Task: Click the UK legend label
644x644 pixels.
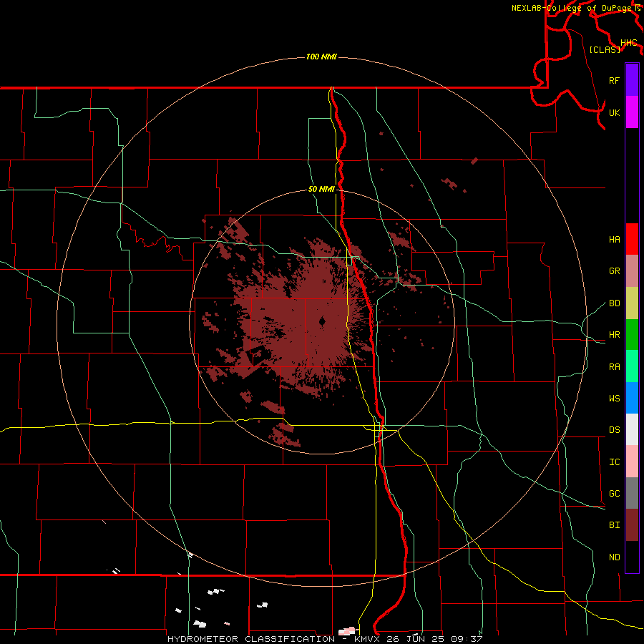Action: [x=614, y=112]
